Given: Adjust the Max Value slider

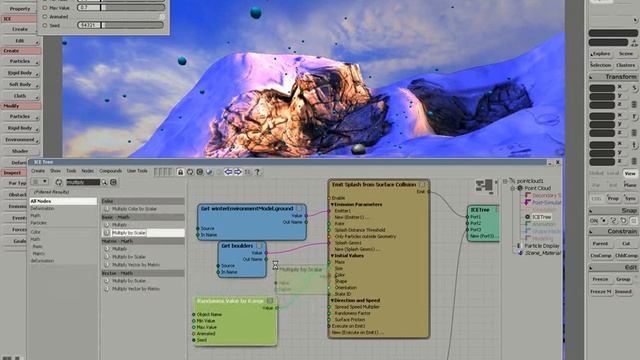Looking at the screenshot, I should (x=122, y=7).
